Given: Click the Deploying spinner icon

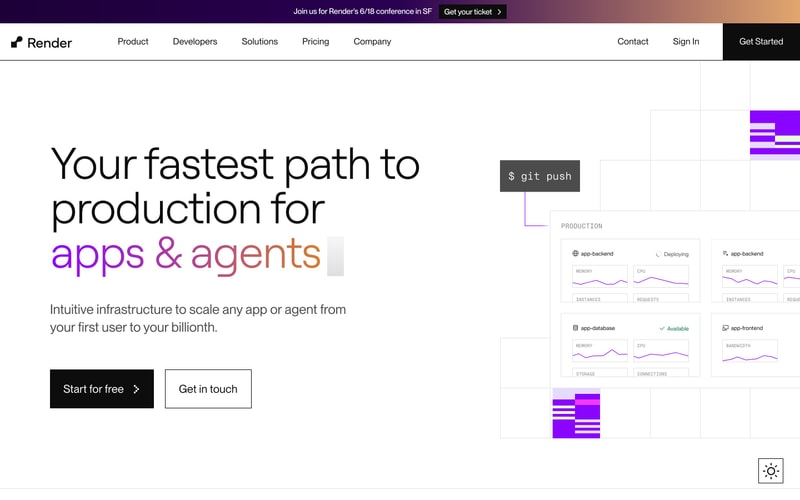Looking at the screenshot, I should 658,254.
